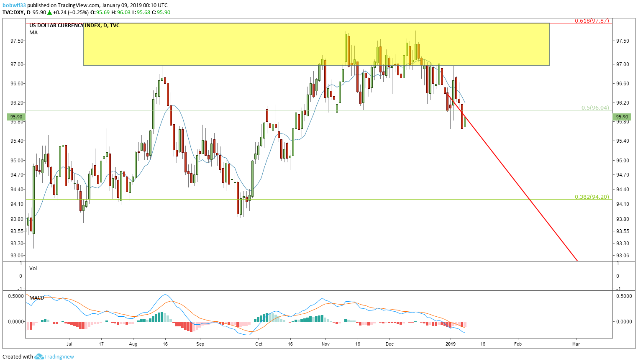Screen dimensions: 638x364
Task: Click the Created with footer text
Action: pyautogui.click(x=18, y=357)
